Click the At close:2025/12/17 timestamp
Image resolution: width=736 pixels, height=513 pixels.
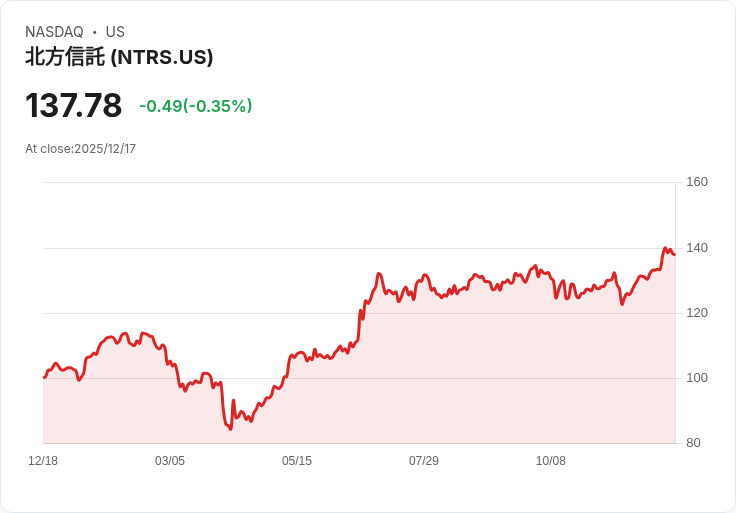click(80, 149)
